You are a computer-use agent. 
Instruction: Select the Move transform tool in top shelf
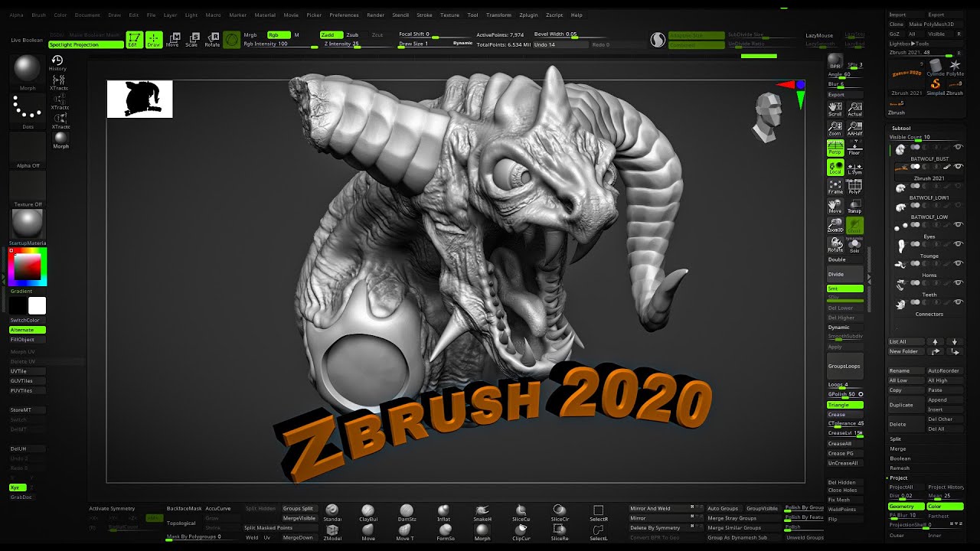(x=173, y=40)
